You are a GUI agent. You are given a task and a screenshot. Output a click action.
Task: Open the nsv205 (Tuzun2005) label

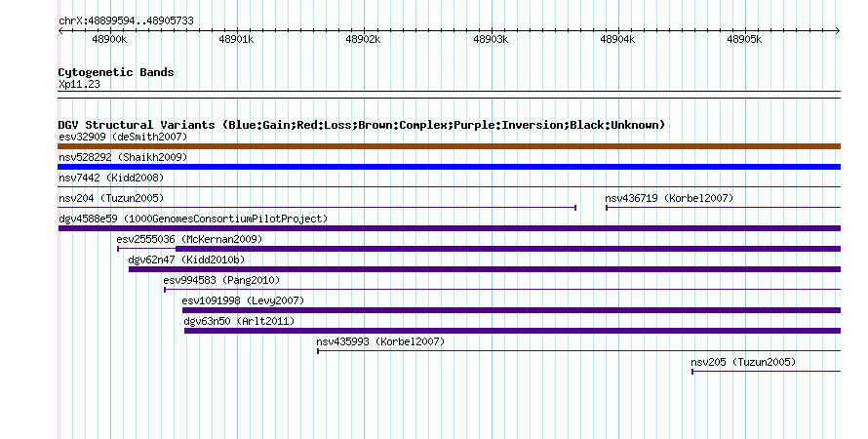(743, 362)
